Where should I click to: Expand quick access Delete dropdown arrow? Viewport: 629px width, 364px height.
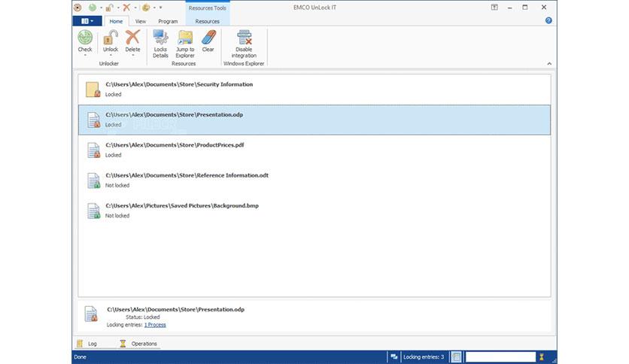click(x=135, y=8)
